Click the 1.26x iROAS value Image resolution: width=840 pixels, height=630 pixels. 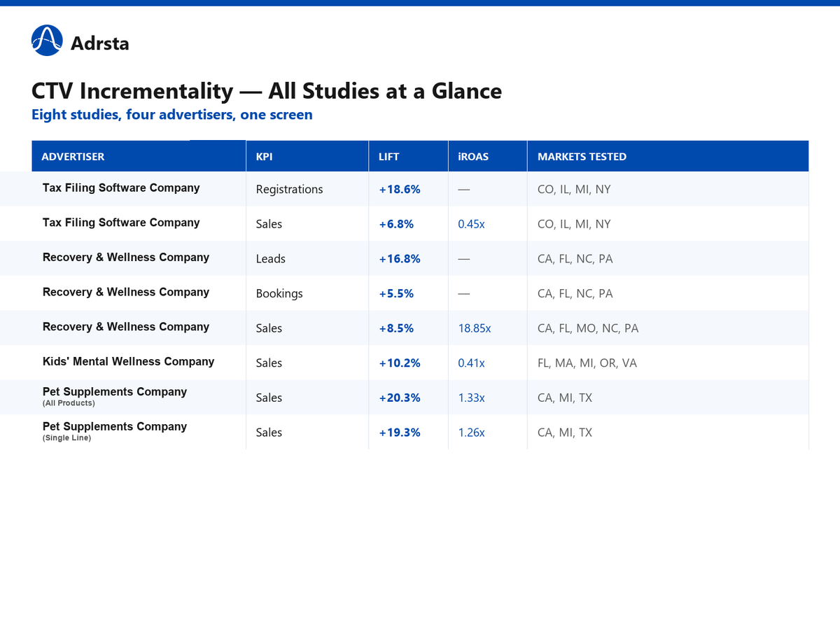click(x=471, y=433)
